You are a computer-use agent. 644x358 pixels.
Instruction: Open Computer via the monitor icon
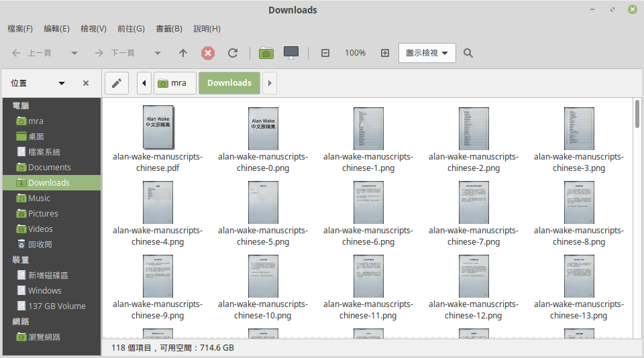coord(291,53)
